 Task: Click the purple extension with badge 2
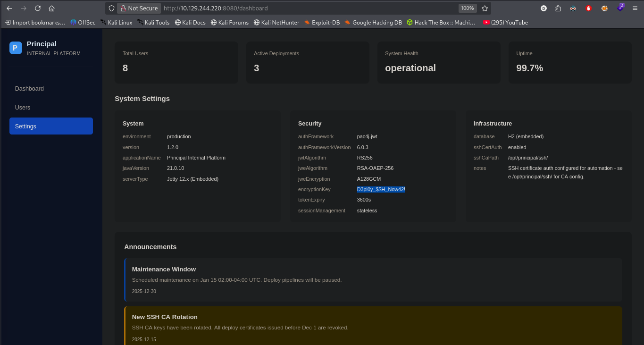coord(620,8)
